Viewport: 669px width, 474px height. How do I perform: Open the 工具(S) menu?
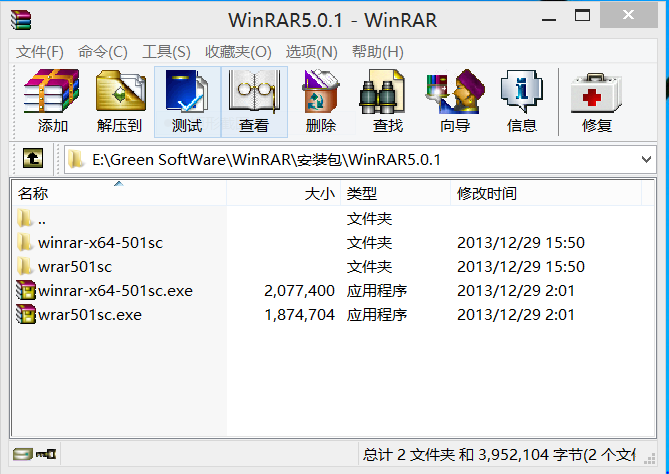[x=166, y=52]
